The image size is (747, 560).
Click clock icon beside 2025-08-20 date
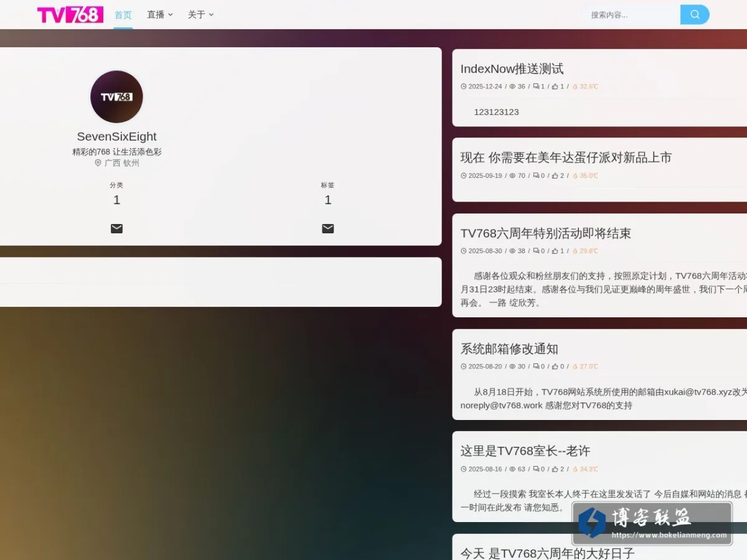click(x=464, y=366)
